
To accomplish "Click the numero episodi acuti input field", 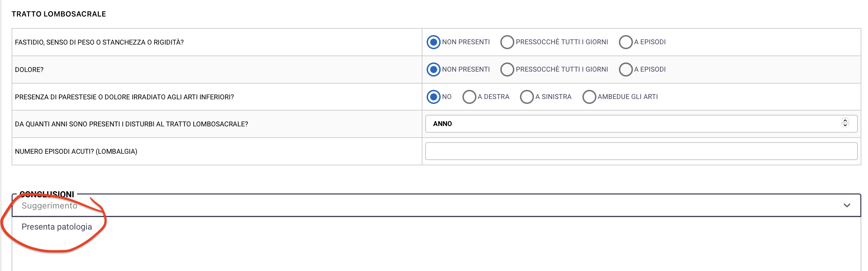I will (x=641, y=151).
